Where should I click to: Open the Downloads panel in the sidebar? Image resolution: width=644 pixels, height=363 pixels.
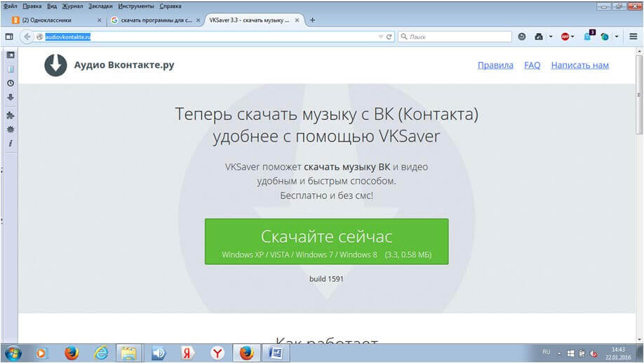pos(11,97)
